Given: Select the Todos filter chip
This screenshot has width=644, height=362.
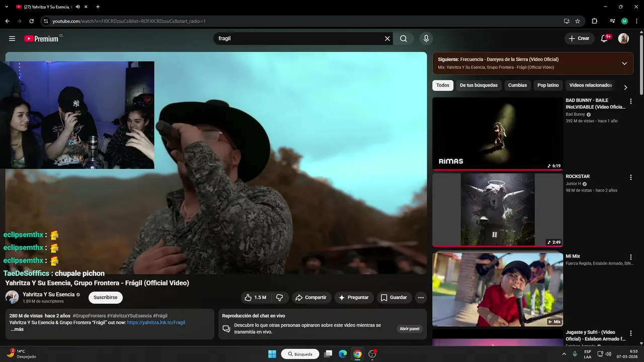Looking at the screenshot, I should coord(443,85).
